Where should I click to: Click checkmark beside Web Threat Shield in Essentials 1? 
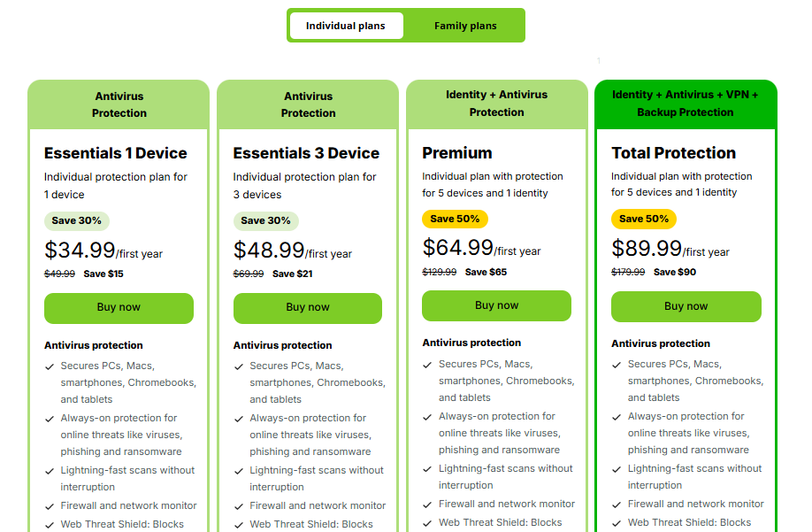tap(50, 525)
